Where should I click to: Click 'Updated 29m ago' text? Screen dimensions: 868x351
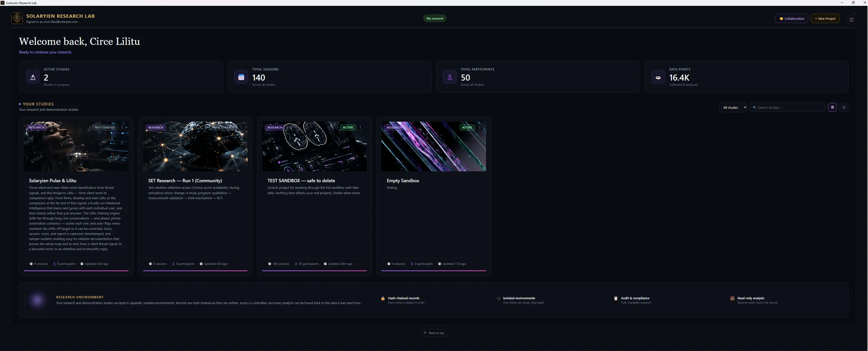click(x=340, y=264)
